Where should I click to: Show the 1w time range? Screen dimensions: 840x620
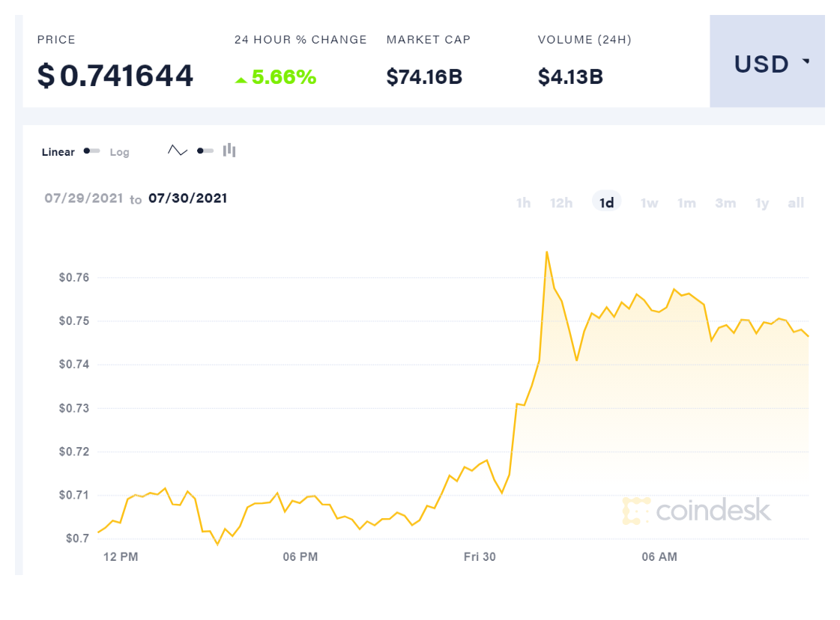point(649,203)
